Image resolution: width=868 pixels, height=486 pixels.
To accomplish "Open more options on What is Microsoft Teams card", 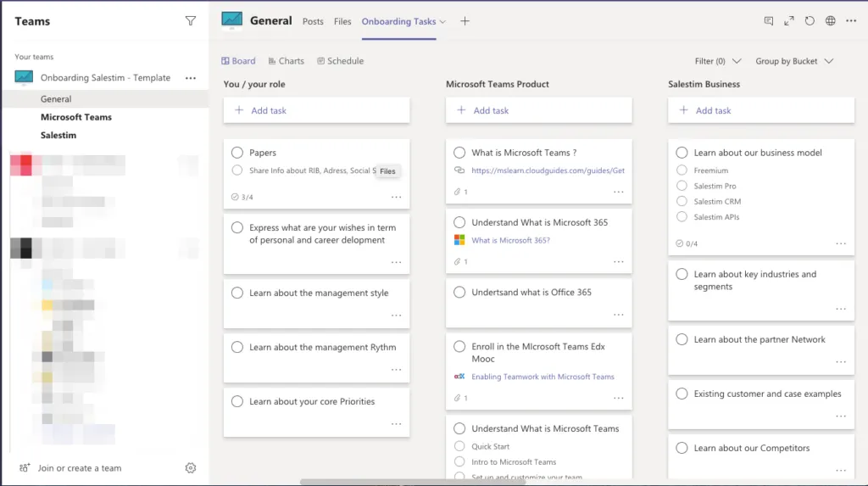I will pos(618,192).
